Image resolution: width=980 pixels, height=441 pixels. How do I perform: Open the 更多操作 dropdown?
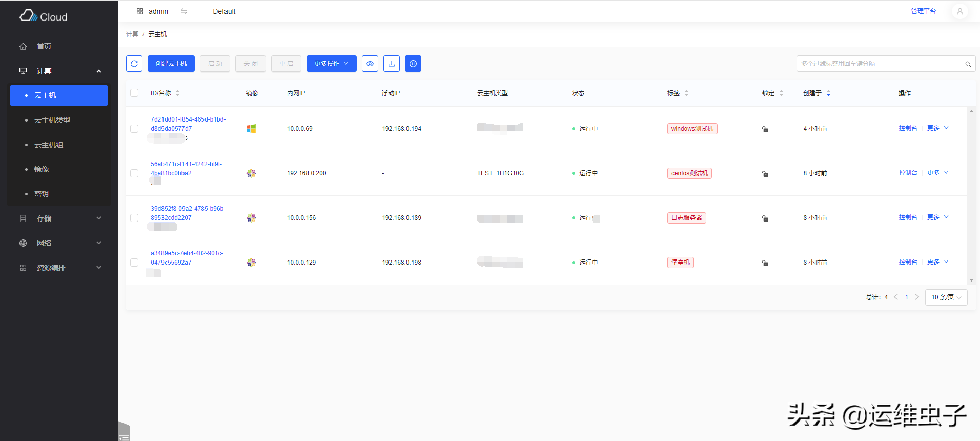[332, 64]
